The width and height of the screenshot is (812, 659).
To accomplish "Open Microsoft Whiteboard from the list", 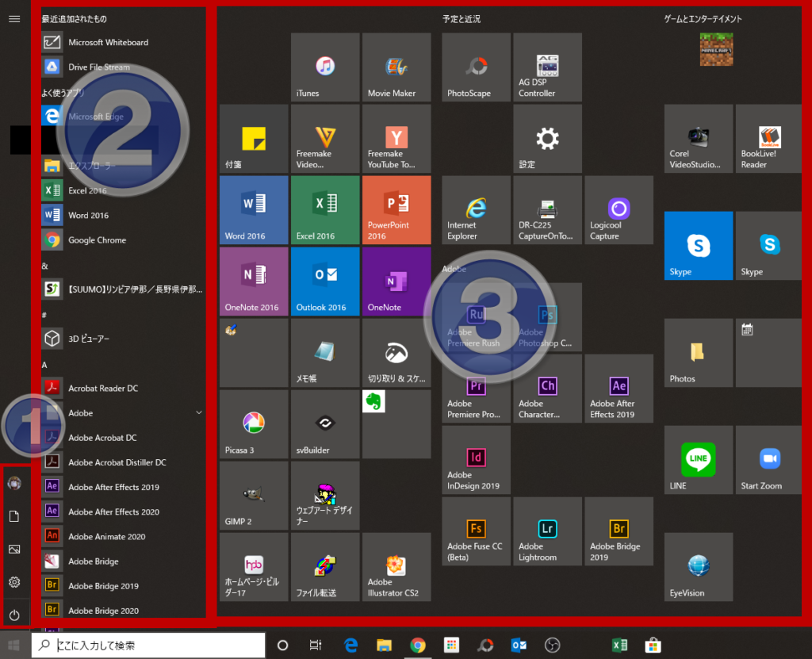I will pos(123,42).
